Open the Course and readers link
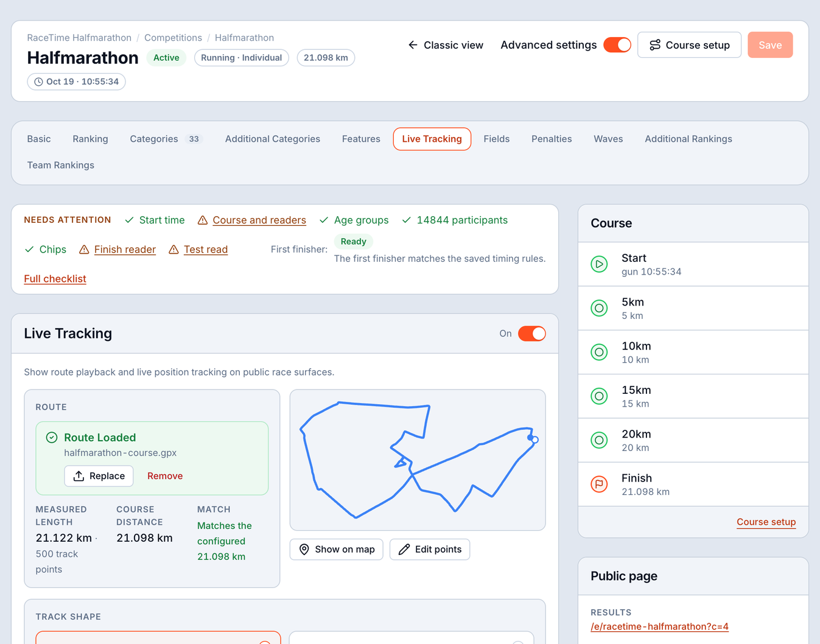This screenshot has height=644, width=820. point(259,220)
